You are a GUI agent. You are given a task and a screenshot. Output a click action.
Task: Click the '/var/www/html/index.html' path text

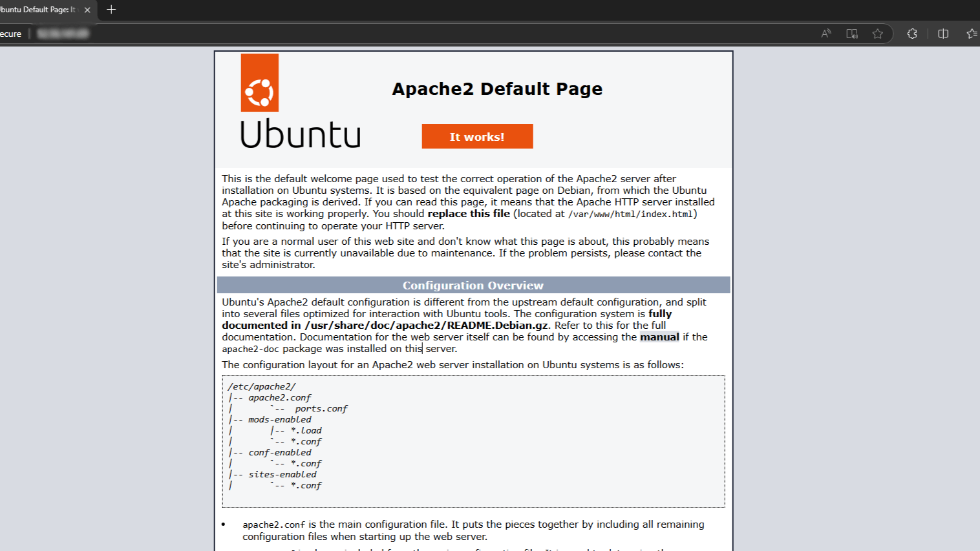click(x=630, y=214)
